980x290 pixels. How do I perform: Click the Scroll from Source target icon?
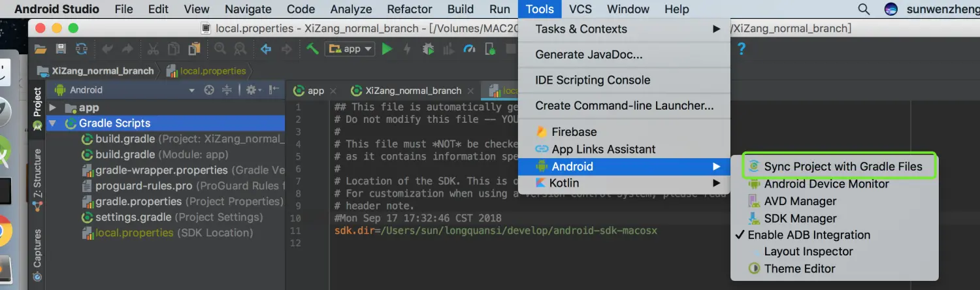209,90
